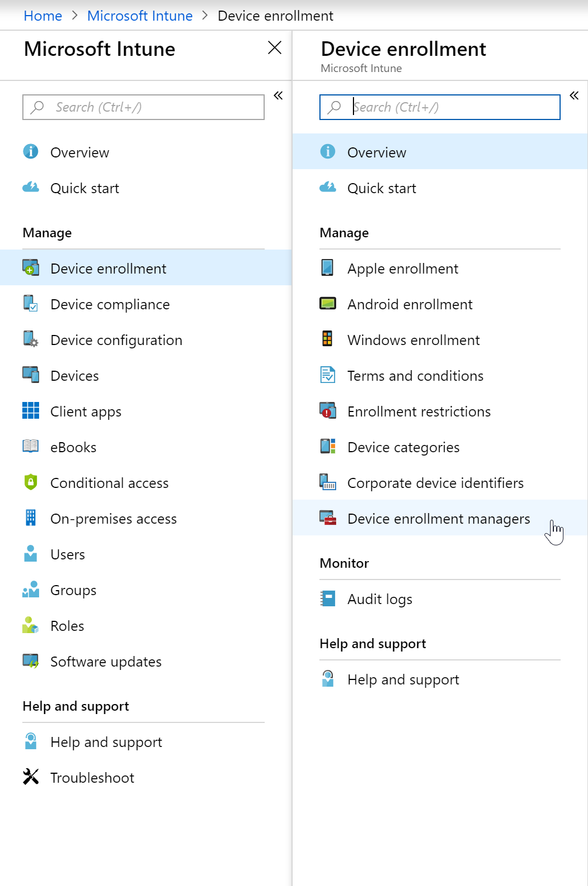Focus the Microsoft Intune search box
The height and width of the screenshot is (886, 588).
coord(144,107)
